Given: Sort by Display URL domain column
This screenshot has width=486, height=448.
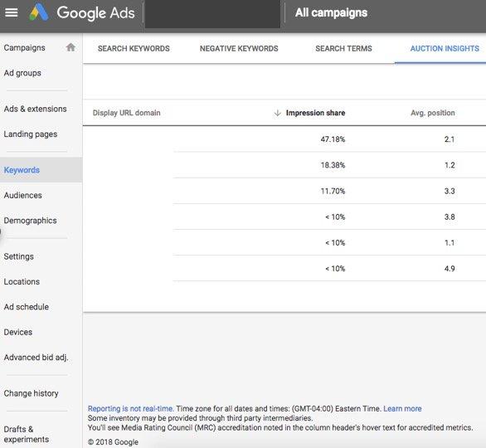Looking at the screenshot, I should 126,113.
